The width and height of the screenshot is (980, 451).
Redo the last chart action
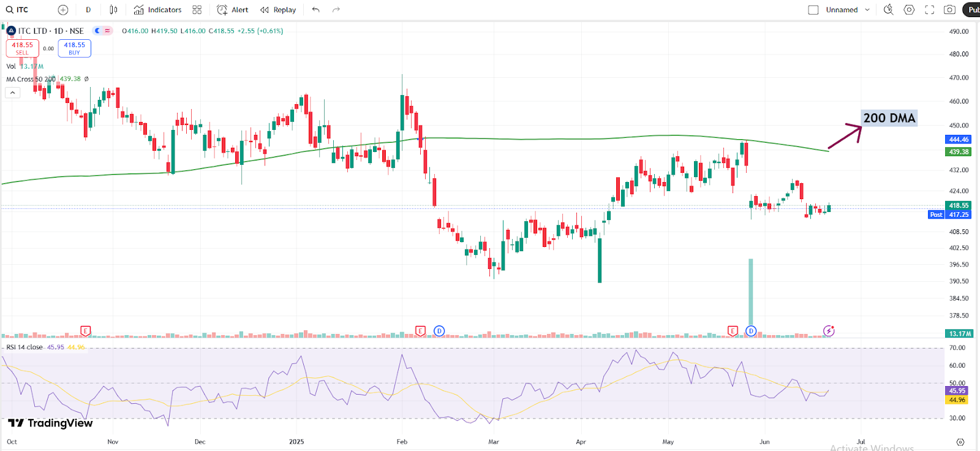(336, 10)
